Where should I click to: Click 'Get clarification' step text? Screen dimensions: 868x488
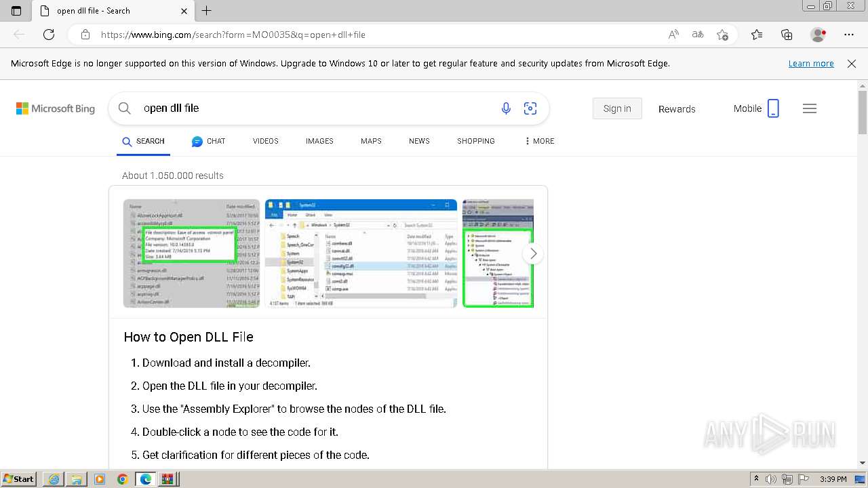point(256,455)
